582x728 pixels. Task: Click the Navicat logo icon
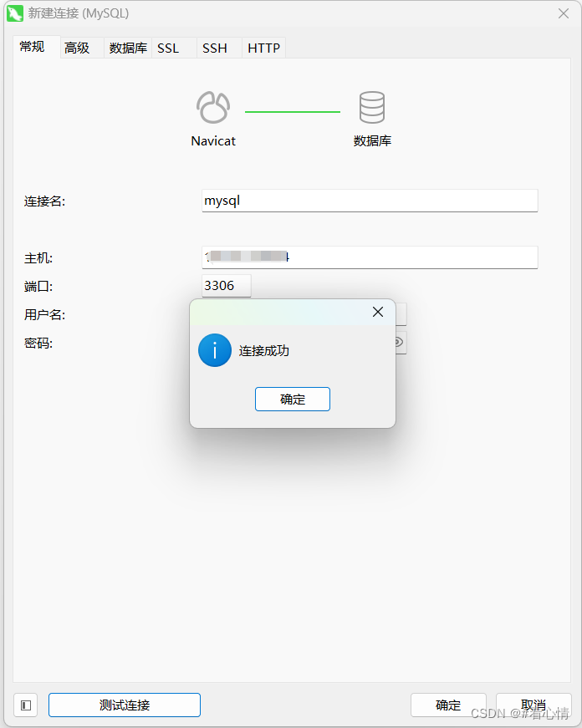click(x=213, y=107)
